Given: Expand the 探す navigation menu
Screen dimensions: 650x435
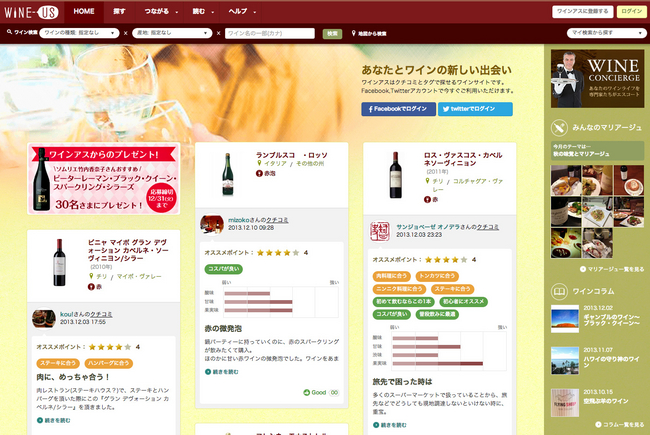Looking at the screenshot, I should click(x=122, y=11).
